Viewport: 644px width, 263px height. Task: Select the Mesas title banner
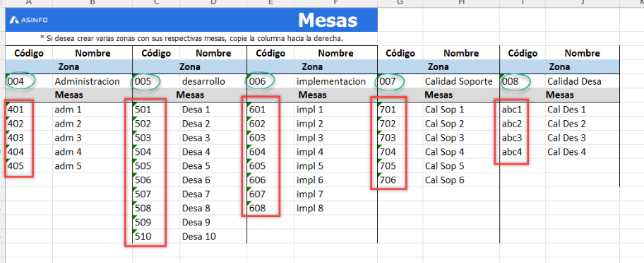[x=191, y=20]
